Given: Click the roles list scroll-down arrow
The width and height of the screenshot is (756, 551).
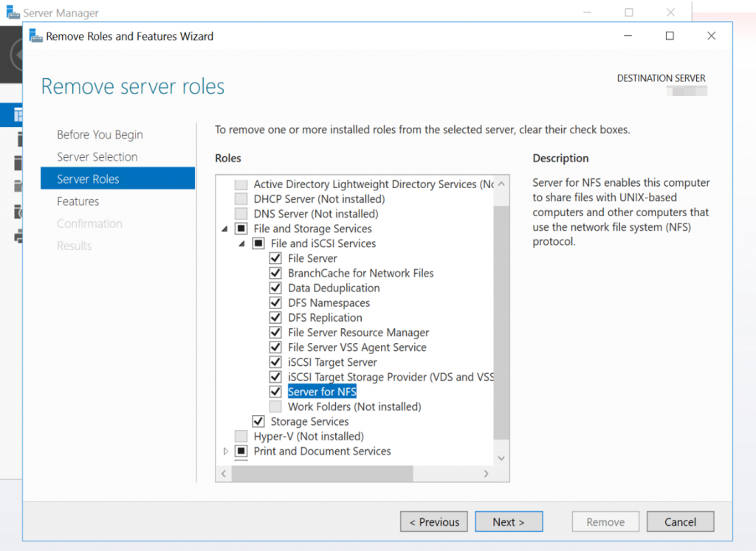Looking at the screenshot, I should click(501, 458).
